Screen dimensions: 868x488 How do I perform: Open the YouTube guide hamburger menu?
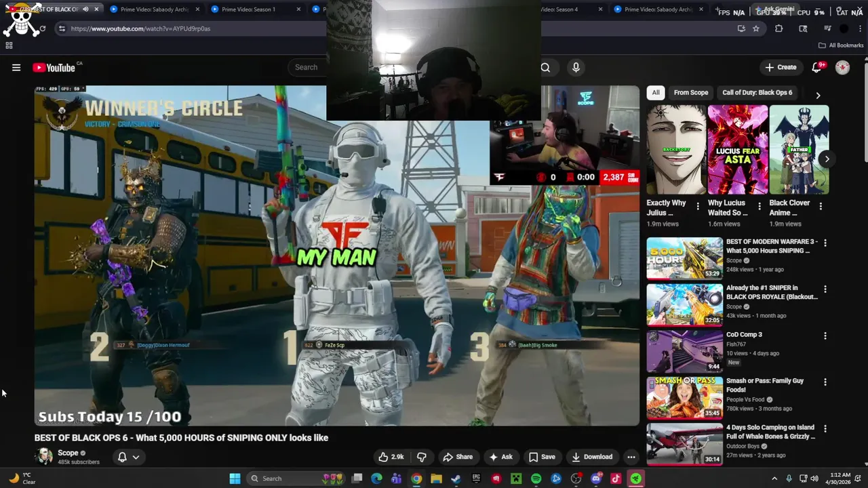[x=16, y=67]
